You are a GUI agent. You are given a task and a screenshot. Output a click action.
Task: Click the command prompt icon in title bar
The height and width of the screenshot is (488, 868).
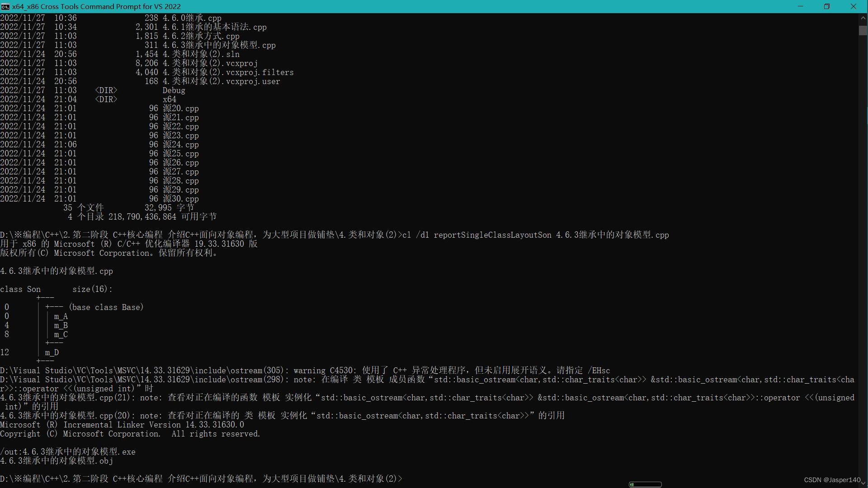click(5, 6)
